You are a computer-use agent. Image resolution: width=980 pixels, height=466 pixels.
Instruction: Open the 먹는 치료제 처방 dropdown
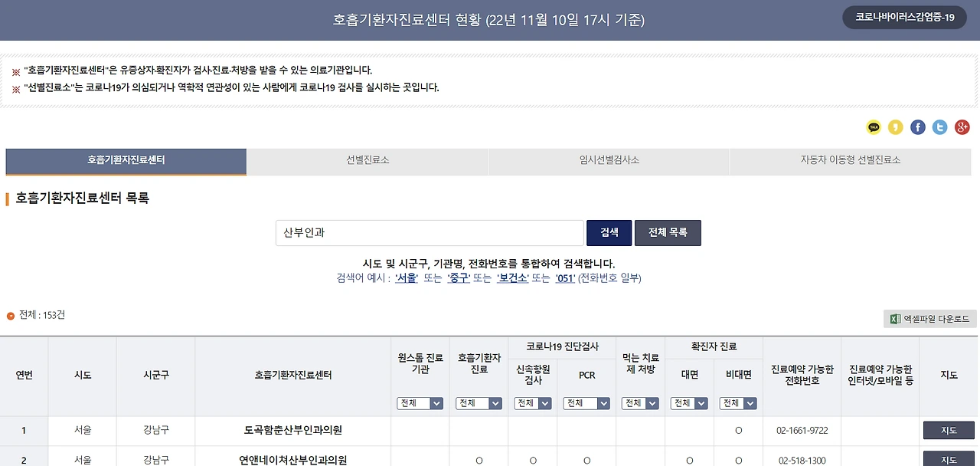(640, 402)
